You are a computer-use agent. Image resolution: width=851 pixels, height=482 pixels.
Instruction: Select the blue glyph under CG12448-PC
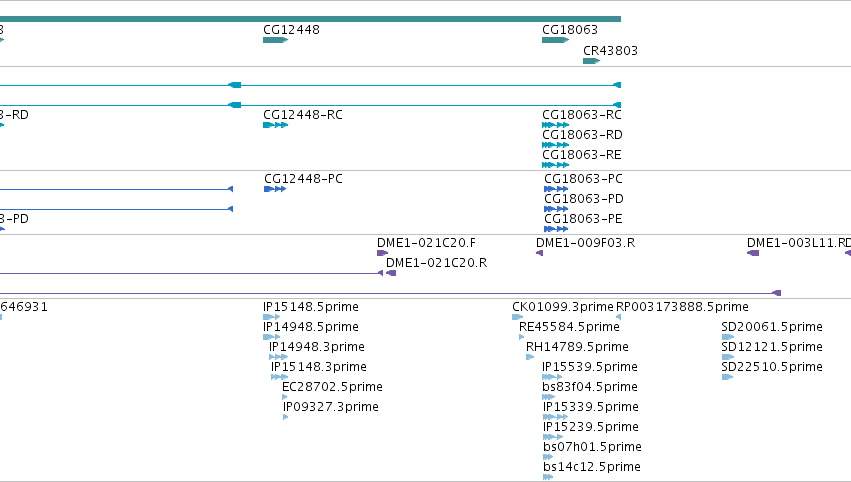tap(275, 189)
